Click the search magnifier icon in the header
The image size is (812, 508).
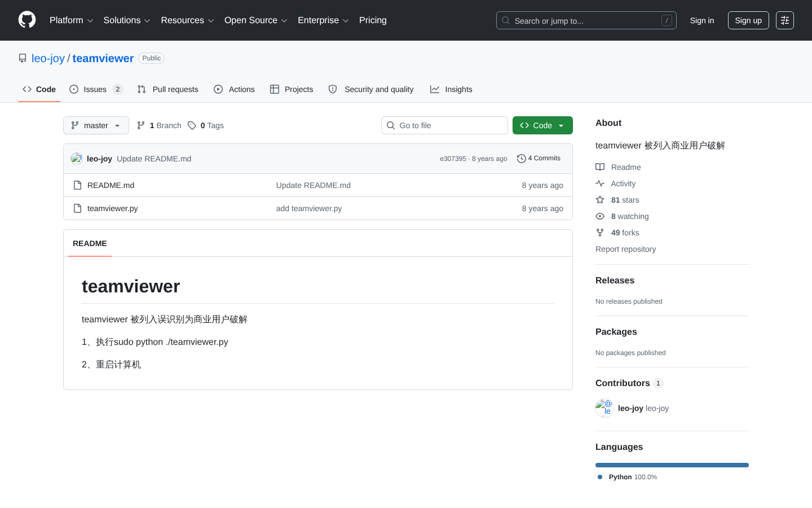506,20
